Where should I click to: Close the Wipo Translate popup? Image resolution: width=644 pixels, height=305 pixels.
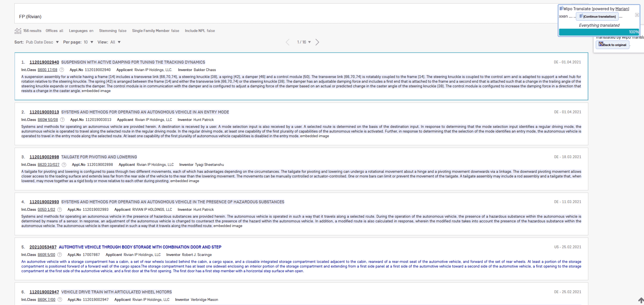(x=637, y=15)
